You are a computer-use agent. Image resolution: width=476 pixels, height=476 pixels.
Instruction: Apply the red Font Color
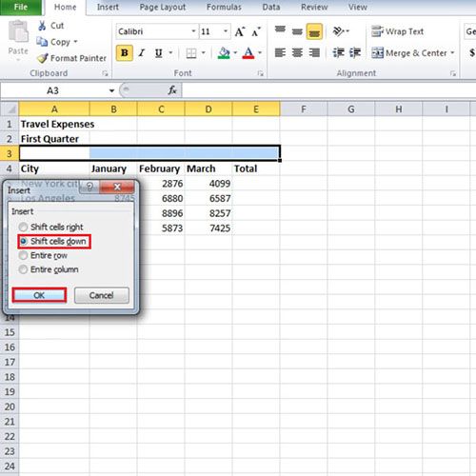coord(248,52)
